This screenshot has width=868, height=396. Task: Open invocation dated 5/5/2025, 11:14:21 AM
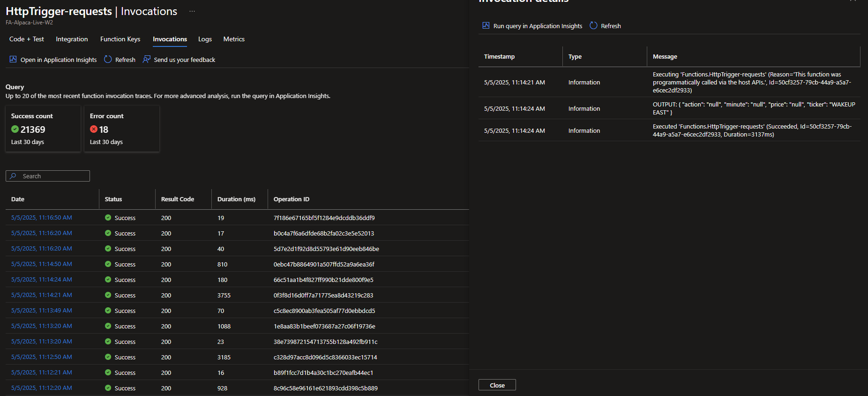[x=42, y=295]
